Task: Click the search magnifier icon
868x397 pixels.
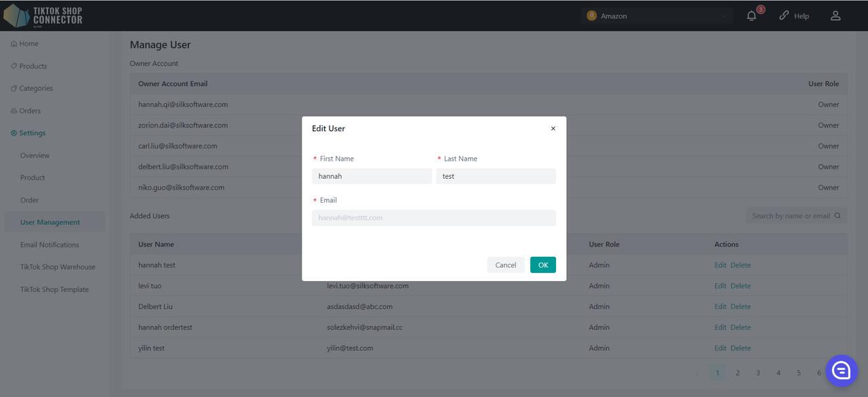Action: click(837, 216)
